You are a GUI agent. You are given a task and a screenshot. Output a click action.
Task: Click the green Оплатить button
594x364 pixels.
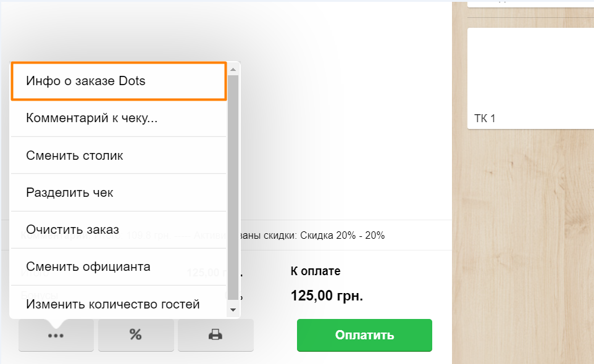pyautogui.click(x=364, y=335)
